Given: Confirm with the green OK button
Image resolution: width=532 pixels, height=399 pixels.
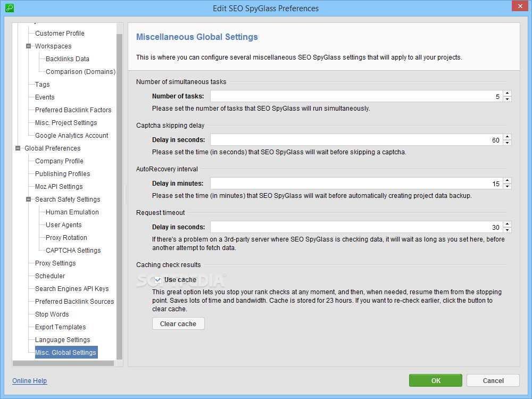Looking at the screenshot, I should point(436,381).
